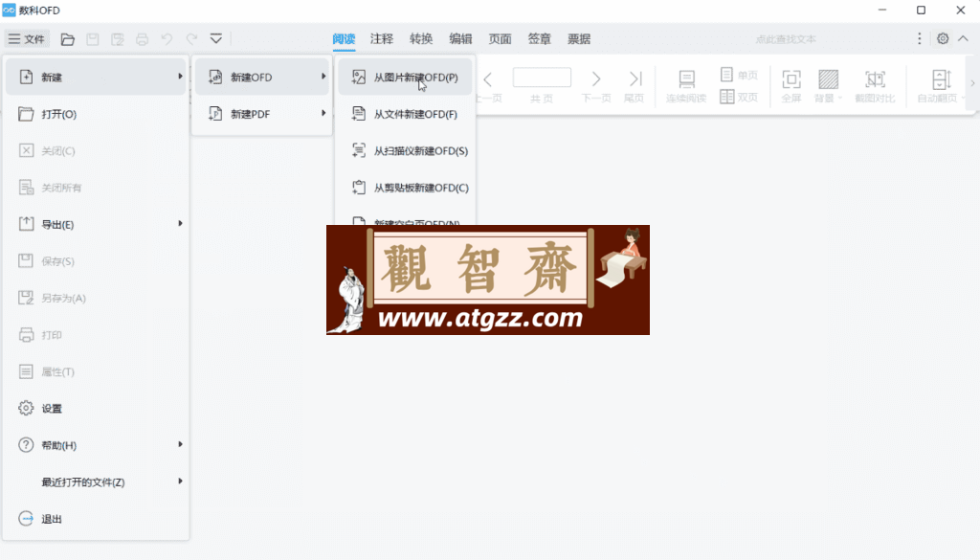
Task: Switch to the 阅读 tab
Action: point(344,38)
